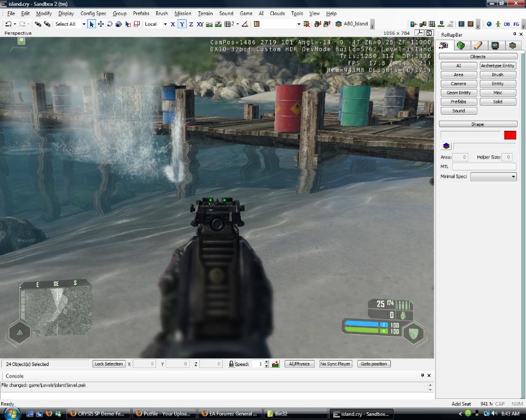Click the Link objects chain icon

(x=37, y=24)
